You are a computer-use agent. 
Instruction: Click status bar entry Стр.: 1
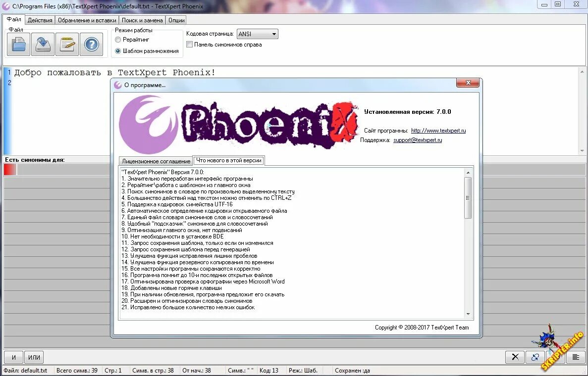pyautogui.click(x=113, y=371)
